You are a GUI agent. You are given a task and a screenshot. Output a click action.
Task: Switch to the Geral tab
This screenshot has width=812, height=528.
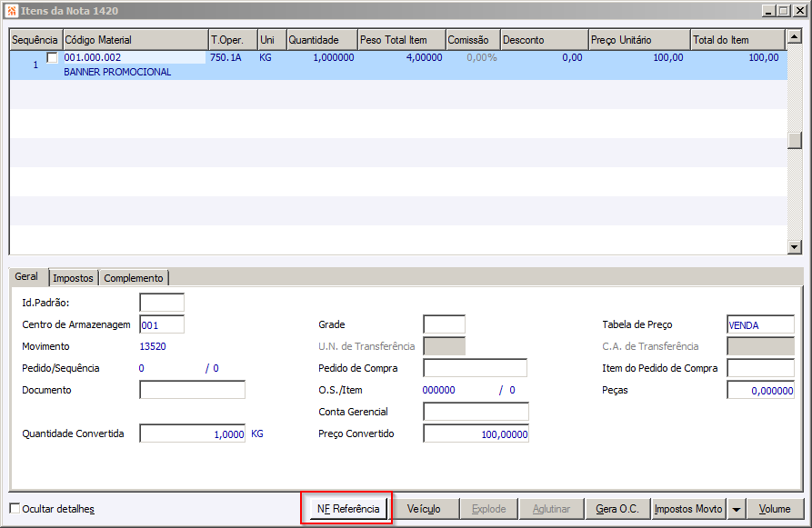[x=26, y=276]
